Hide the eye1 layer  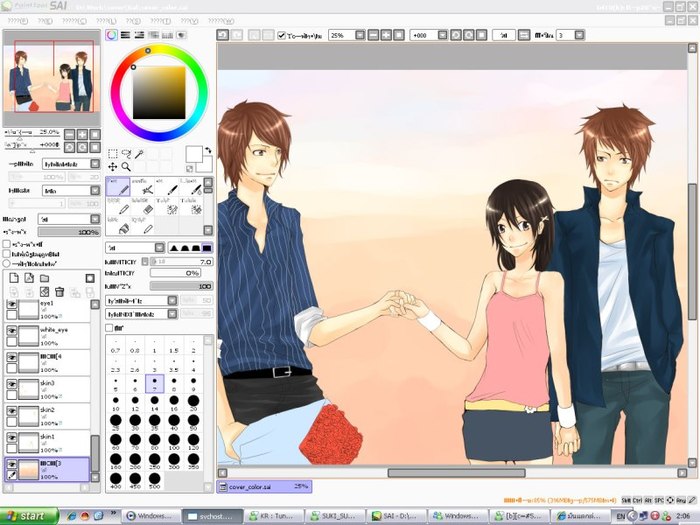click(12, 303)
